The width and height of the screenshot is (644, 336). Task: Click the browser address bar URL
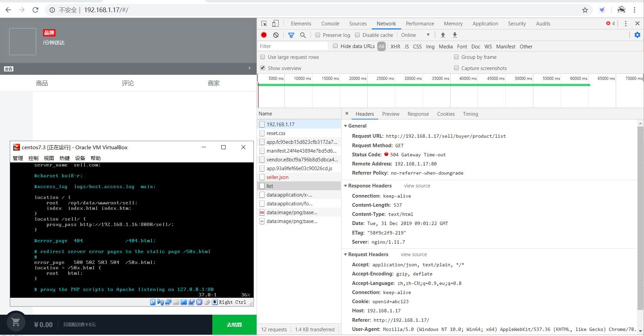[x=106, y=10]
